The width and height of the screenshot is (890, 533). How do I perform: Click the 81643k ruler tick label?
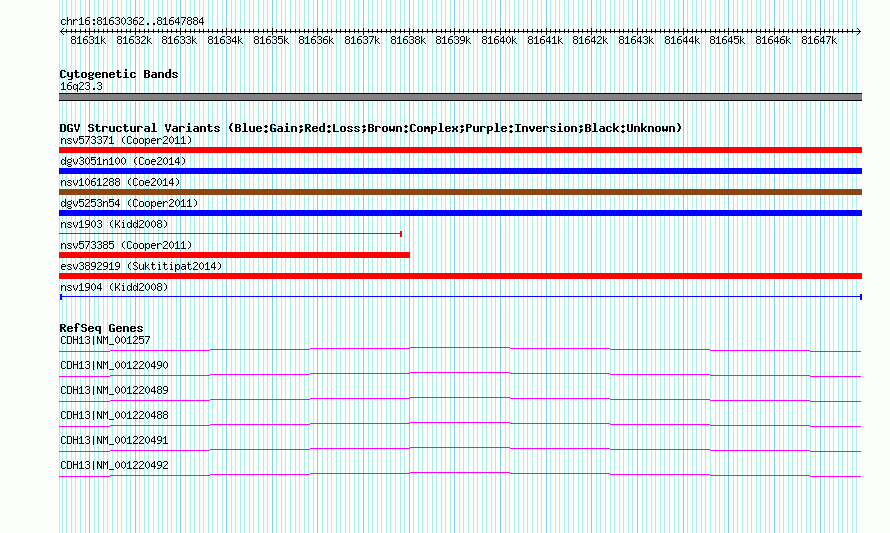coord(636,40)
